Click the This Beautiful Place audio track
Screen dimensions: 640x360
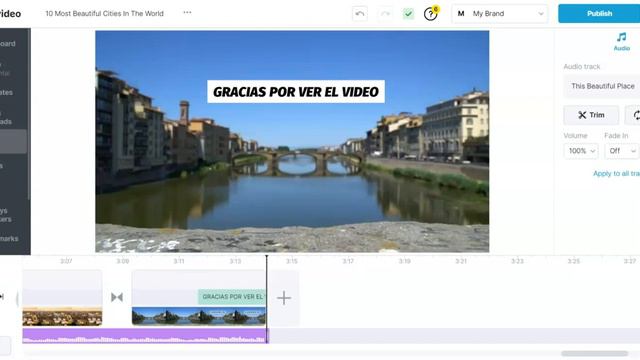602,86
